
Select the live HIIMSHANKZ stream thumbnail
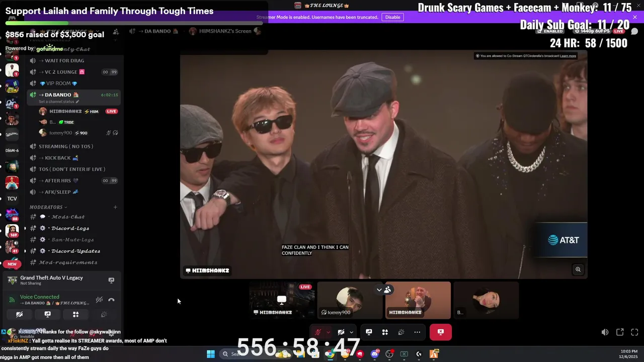tap(282, 300)
